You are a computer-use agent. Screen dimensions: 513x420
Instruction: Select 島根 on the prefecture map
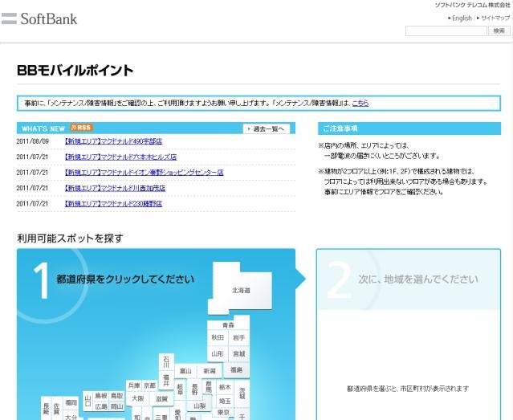[x=101, y=396]
